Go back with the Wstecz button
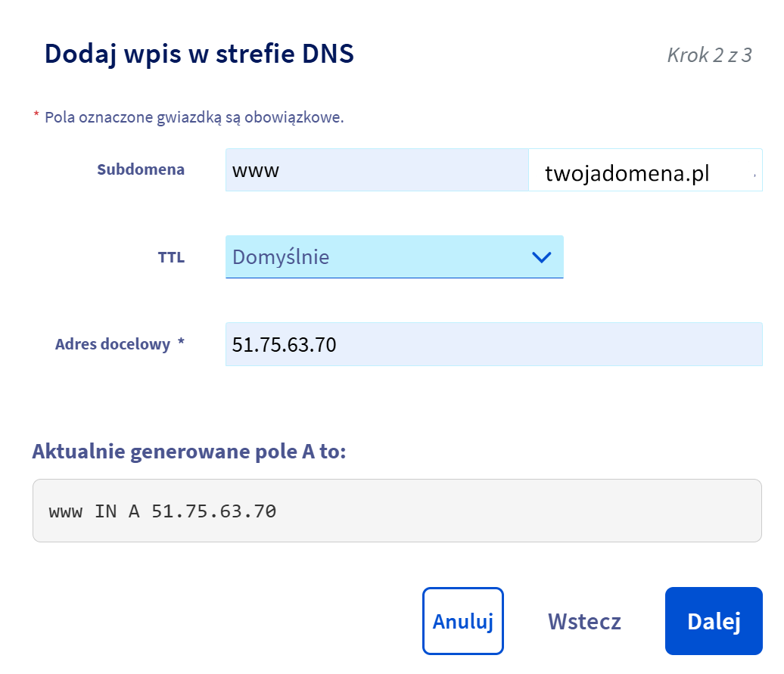Viewport: 784px width, 674px height. [584, 622]
